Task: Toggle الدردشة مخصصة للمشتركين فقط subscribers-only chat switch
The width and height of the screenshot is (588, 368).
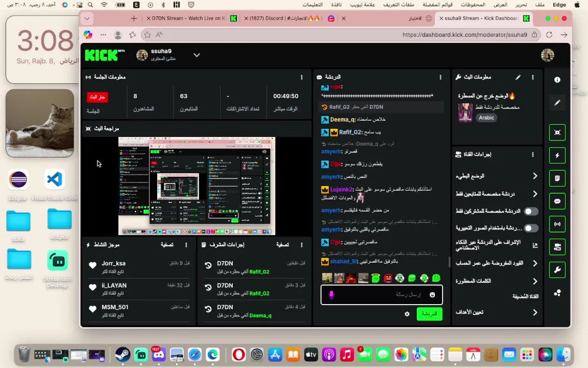Action: [x=531, y=211]
